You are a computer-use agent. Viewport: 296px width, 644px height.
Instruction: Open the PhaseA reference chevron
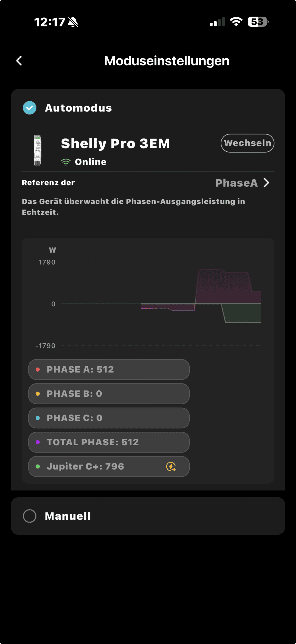point(266,183)
